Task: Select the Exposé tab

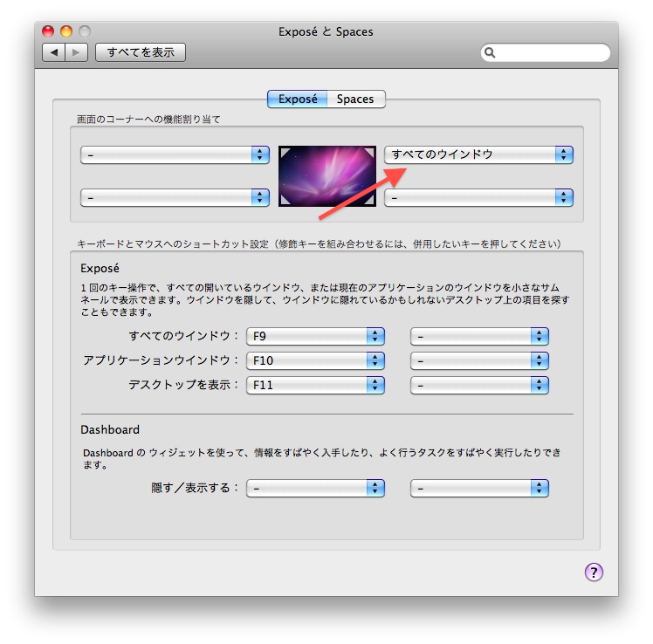Action: [298, 99]
